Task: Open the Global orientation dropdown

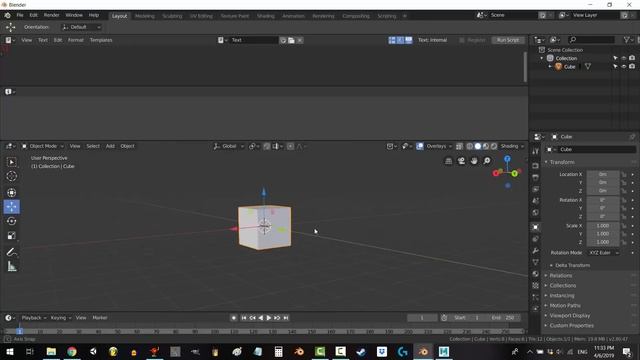Action: click(229, 146)
